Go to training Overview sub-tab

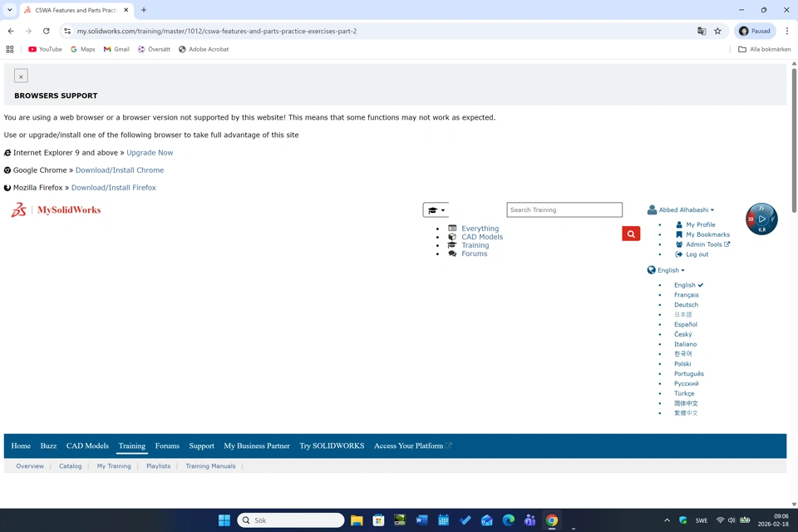point(30,465)
